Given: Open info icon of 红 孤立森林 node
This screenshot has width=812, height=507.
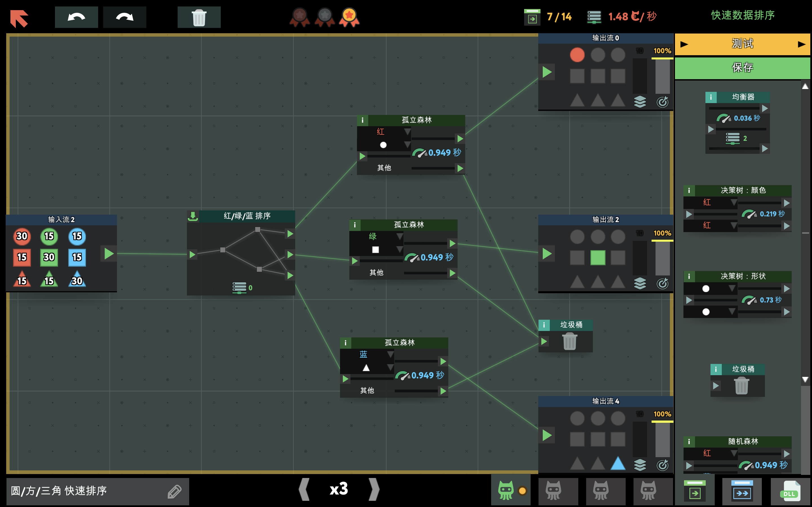Looking at the screenshot, I should 362,120.
